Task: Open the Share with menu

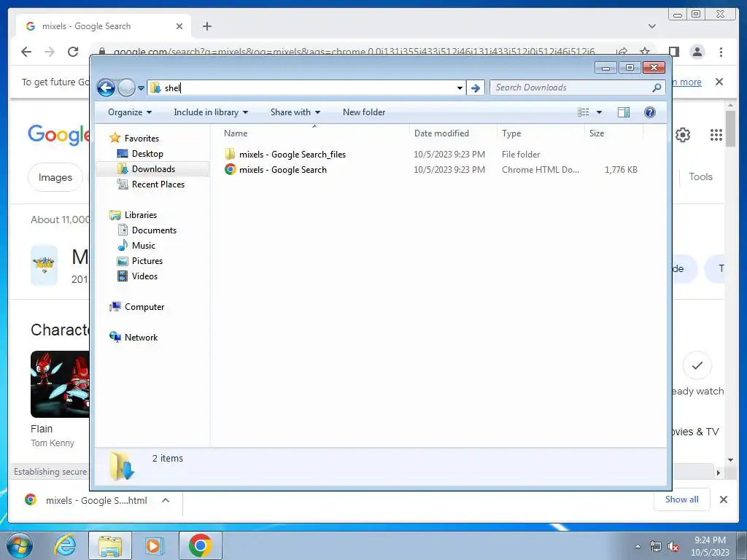Action: pos(295,112)
